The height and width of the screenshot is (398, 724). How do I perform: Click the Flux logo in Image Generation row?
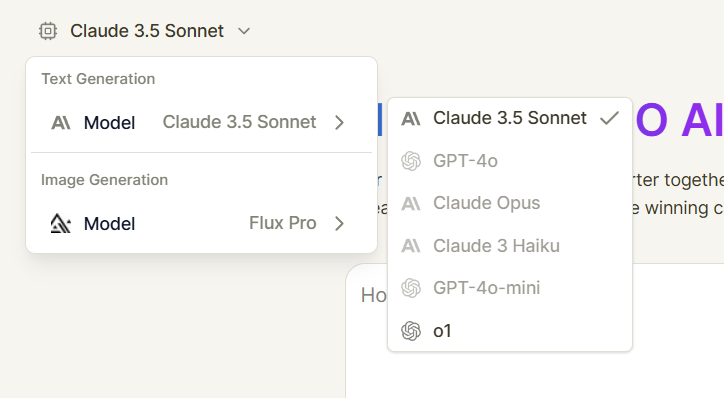click(60, 223)
